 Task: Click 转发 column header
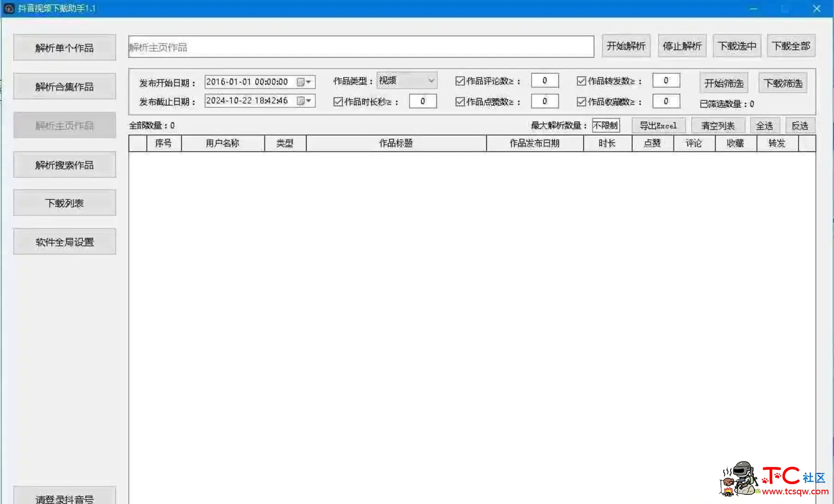[778, 143]
